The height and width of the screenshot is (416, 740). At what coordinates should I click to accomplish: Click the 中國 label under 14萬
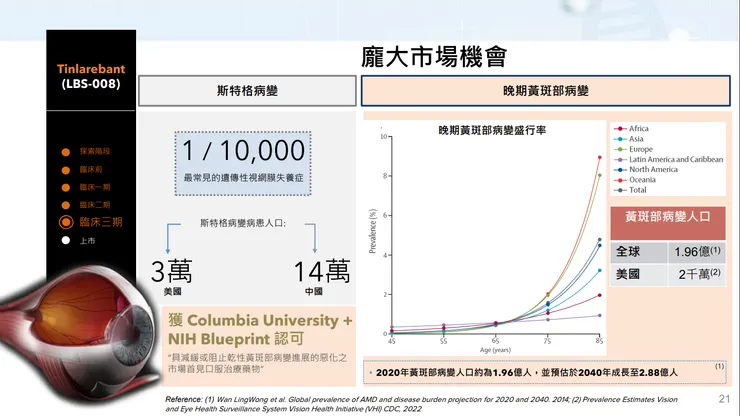coord(313,292)
